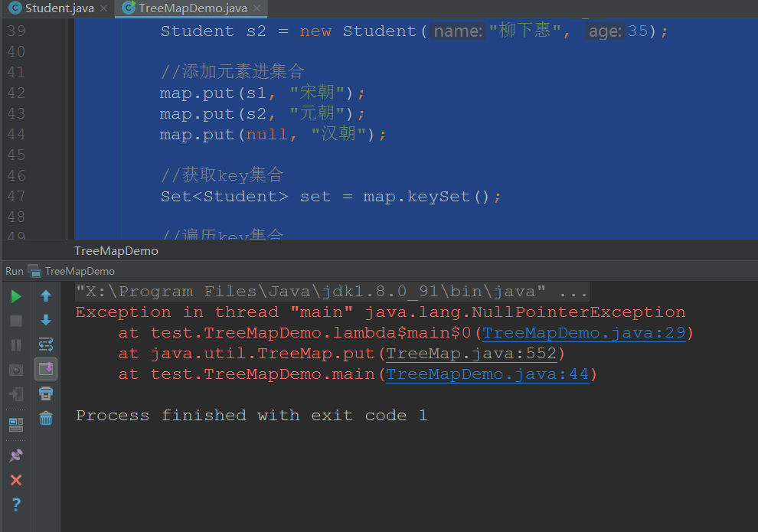Open the TreeMap.java:552 stack trace link
This screenshot has width=758, height=532.
(472, 354)
